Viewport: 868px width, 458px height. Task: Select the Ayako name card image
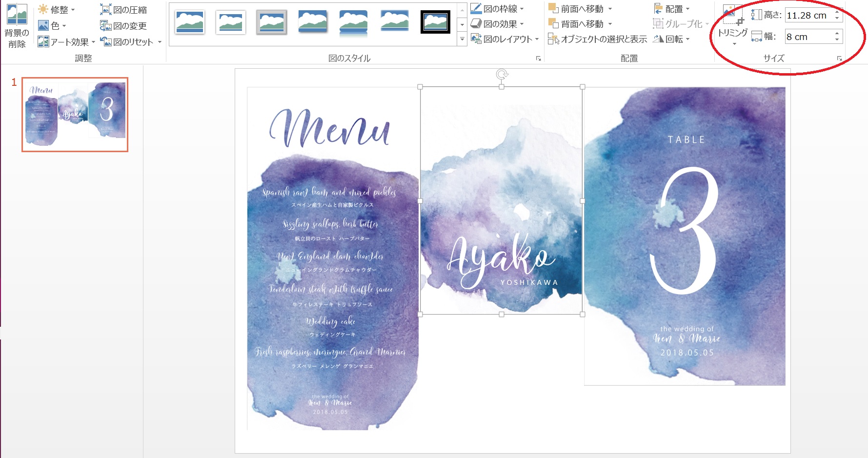tap(501, 200)
